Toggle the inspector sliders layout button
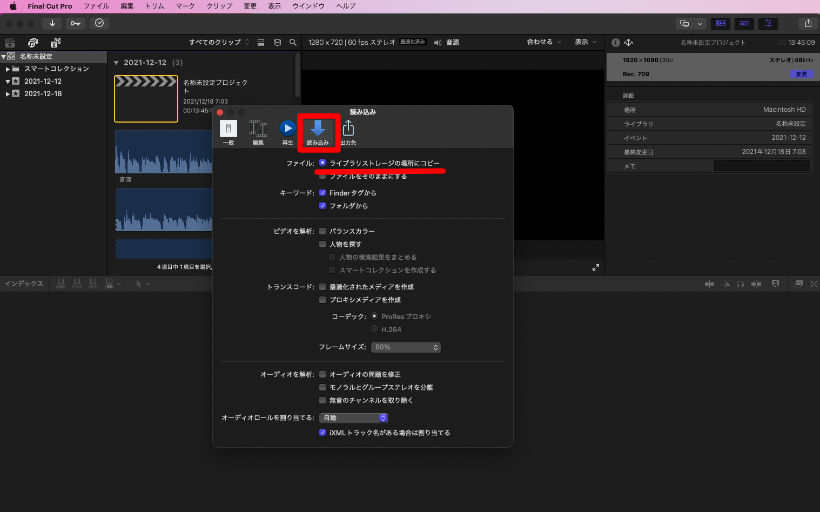 pyautogui.click(x=768, y=24)
